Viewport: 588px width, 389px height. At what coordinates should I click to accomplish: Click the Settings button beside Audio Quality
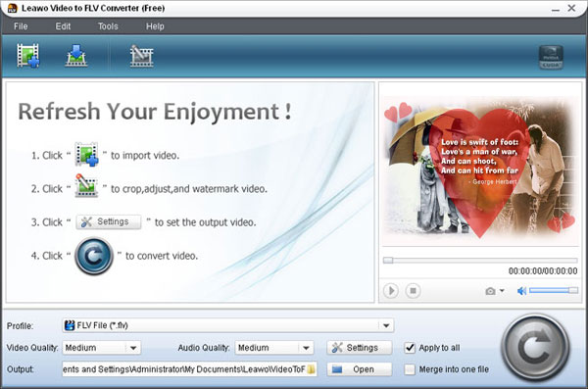[x=360, y=348]
